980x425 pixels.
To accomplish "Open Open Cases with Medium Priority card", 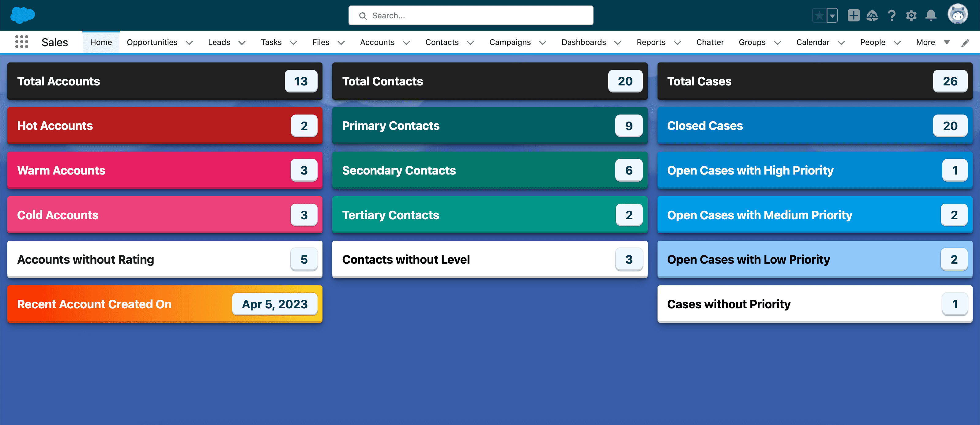I will (815, 215).
